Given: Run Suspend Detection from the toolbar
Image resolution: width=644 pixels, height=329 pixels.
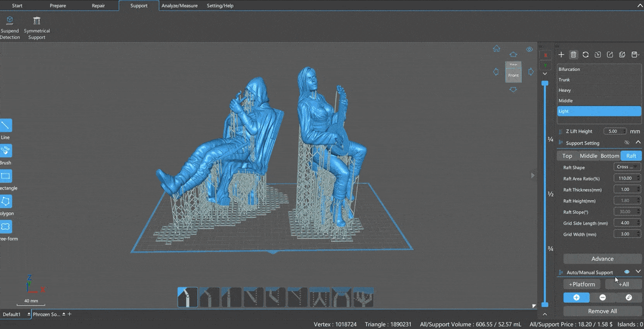Looking at the screenshot, I should pos(10,21).
